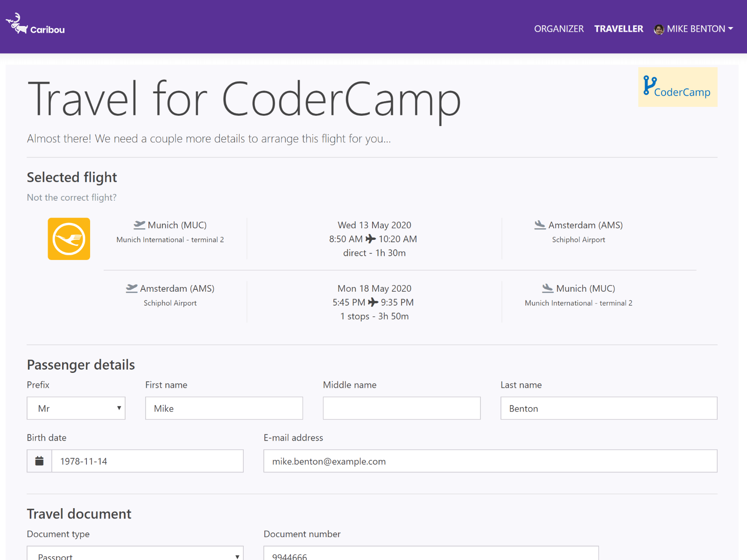747x560 pixels.
Task: Click inside the E-mail address field
Action: click(490, 461)
